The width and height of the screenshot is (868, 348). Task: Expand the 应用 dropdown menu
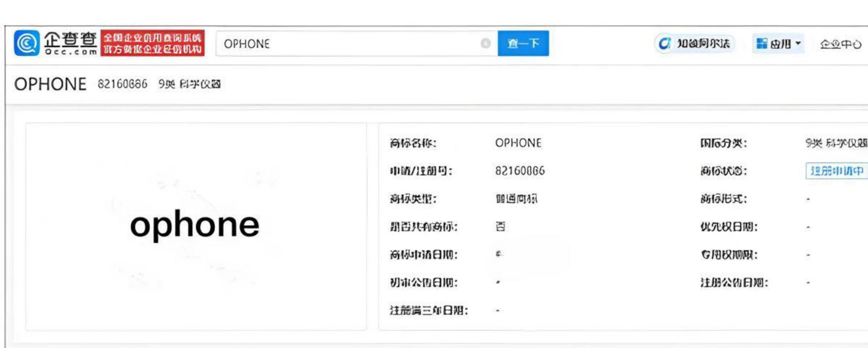click(x=778, y=44)
